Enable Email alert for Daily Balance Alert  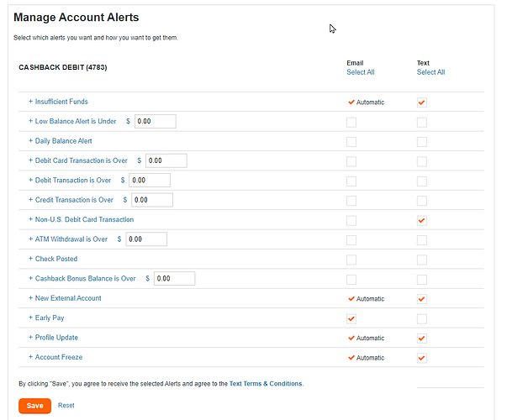click(x=351, y=141)
